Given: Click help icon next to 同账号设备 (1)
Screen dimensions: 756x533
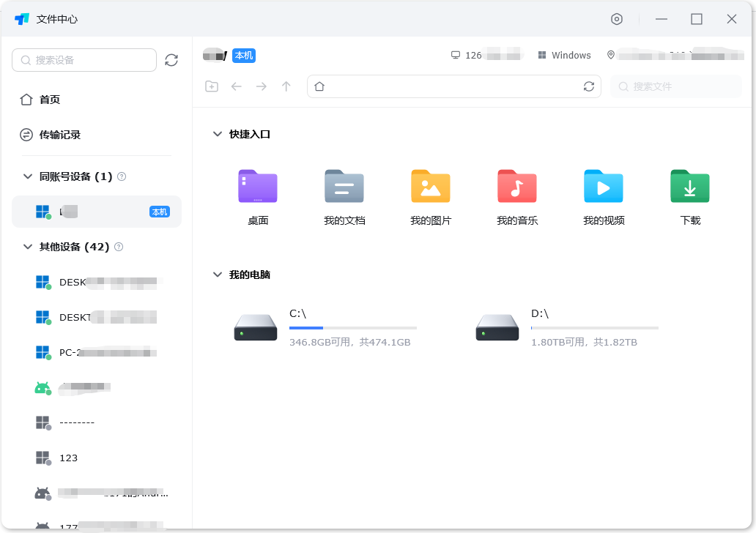Looking at the screenshot, I should 122,176.
